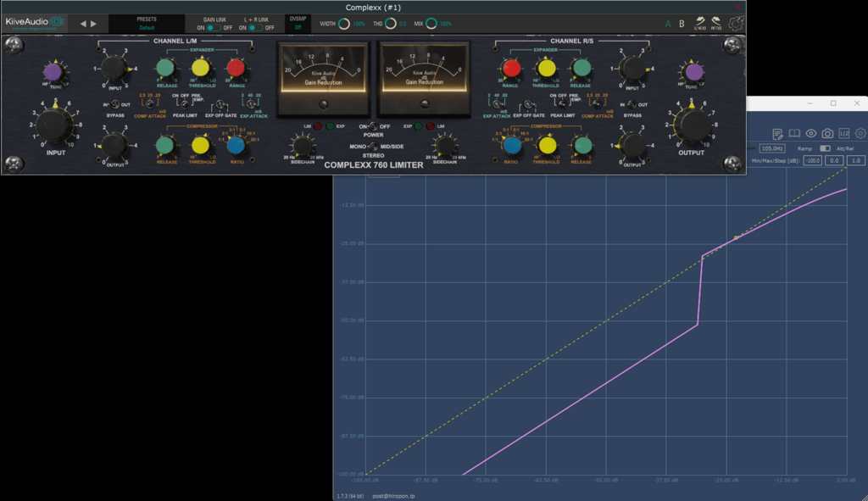The height and width of the screenshot is (501, 868).
Task: Load the next preset with the right arrow
Action: pyautogui.click(x=93, y=24)
